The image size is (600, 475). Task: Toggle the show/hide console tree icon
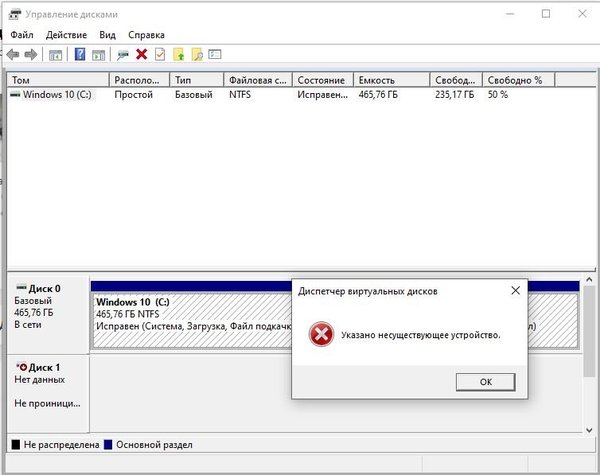click(55, 55)
